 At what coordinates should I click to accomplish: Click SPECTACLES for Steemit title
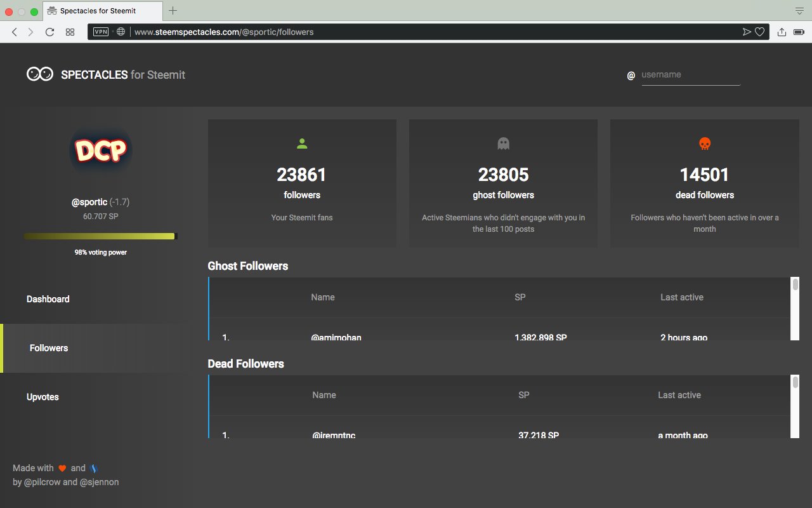tap(123, 75)
